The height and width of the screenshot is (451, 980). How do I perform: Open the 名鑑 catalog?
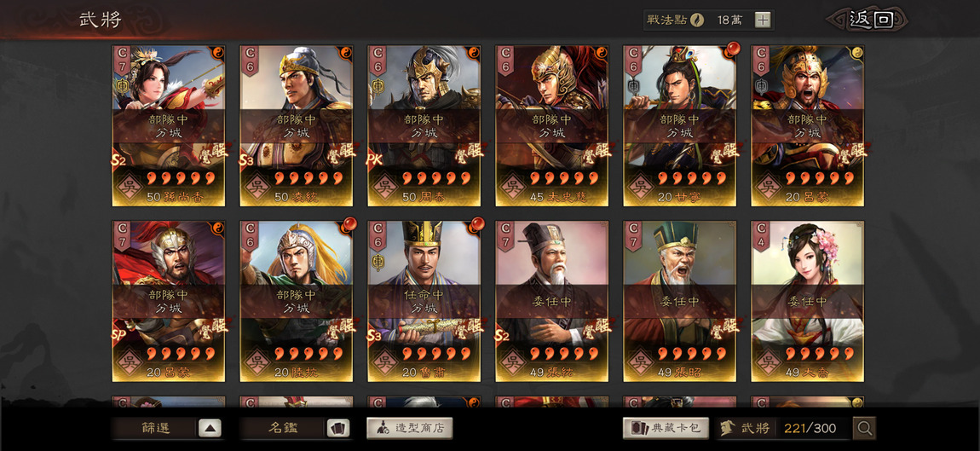point(283,429)
